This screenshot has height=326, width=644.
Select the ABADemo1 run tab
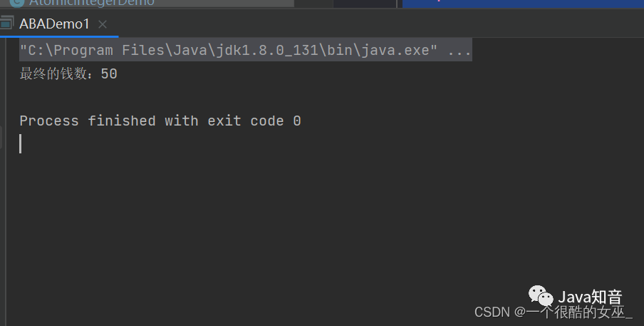[x=54, y=24]
